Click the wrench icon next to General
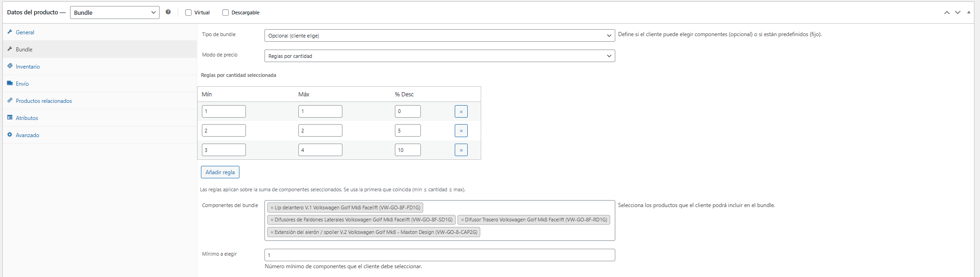 point(10,31)
